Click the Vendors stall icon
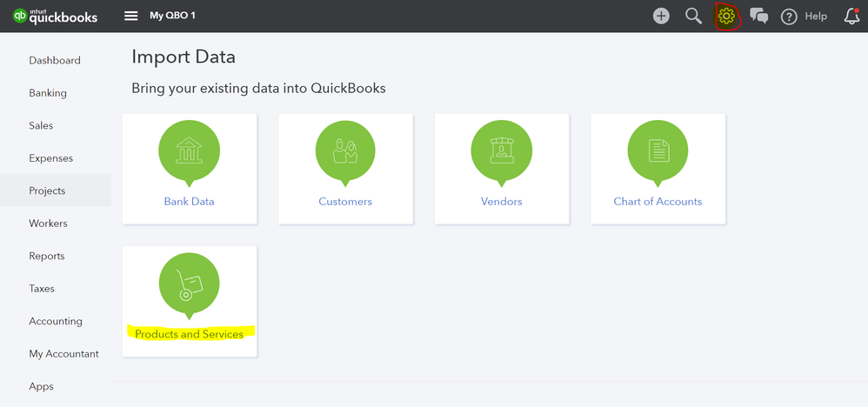This screenshot has width=868, height=407. pos(501,151)
